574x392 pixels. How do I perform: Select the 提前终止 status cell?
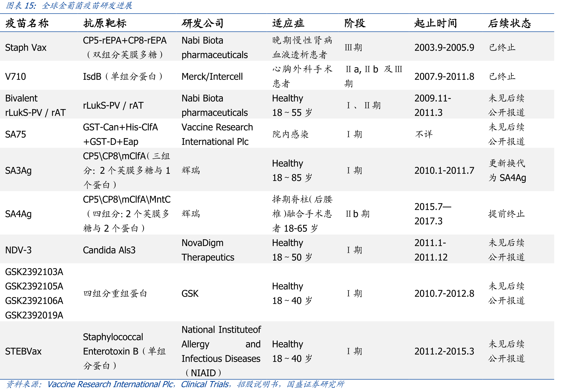507,214
